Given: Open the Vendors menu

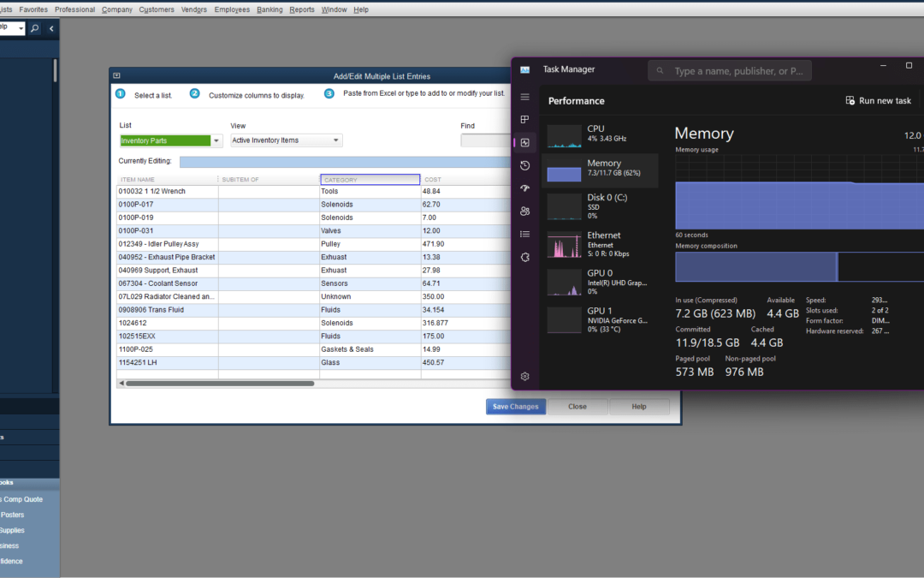Looking at the screenshot, I should coord(194,9).
